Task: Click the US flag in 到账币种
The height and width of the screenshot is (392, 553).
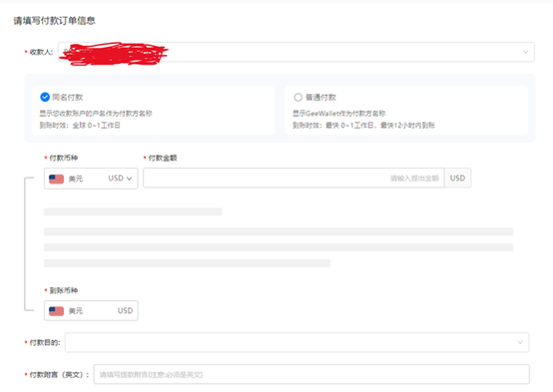Action: coord(57,311)
